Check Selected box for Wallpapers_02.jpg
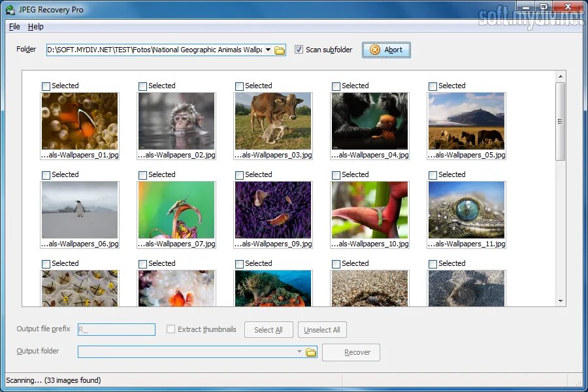The image size is (588, 392). tap(142, 86)
